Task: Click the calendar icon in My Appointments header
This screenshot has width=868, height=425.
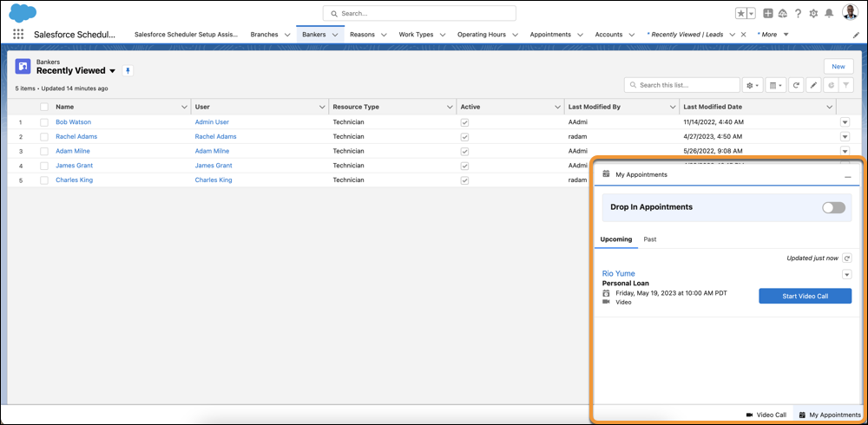Action: click(x=606, y=173)
